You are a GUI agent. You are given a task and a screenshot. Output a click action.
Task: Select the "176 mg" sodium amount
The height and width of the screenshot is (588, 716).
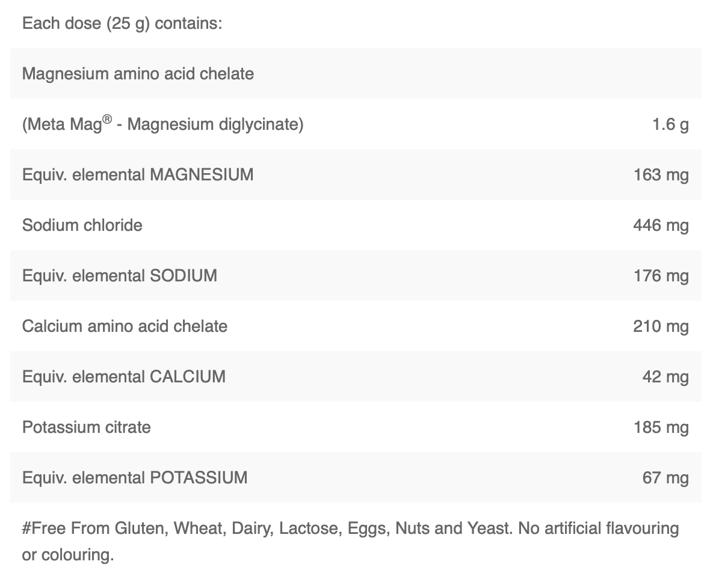(661, 276)
